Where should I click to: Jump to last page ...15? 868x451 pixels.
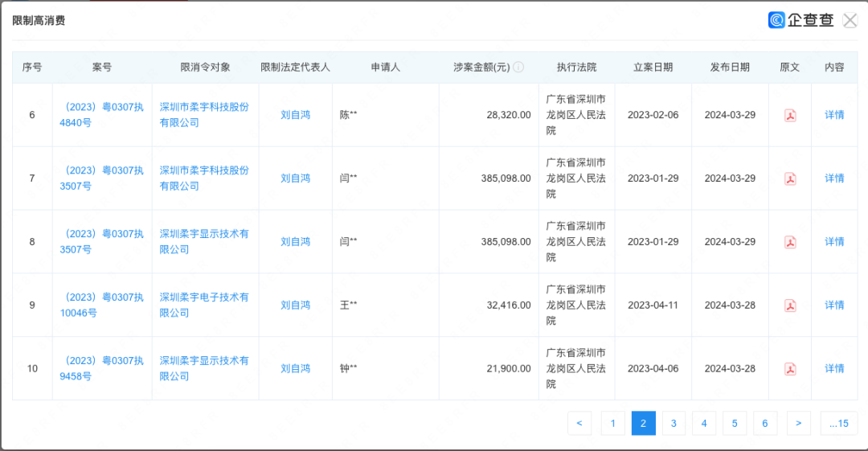(838, 423)
